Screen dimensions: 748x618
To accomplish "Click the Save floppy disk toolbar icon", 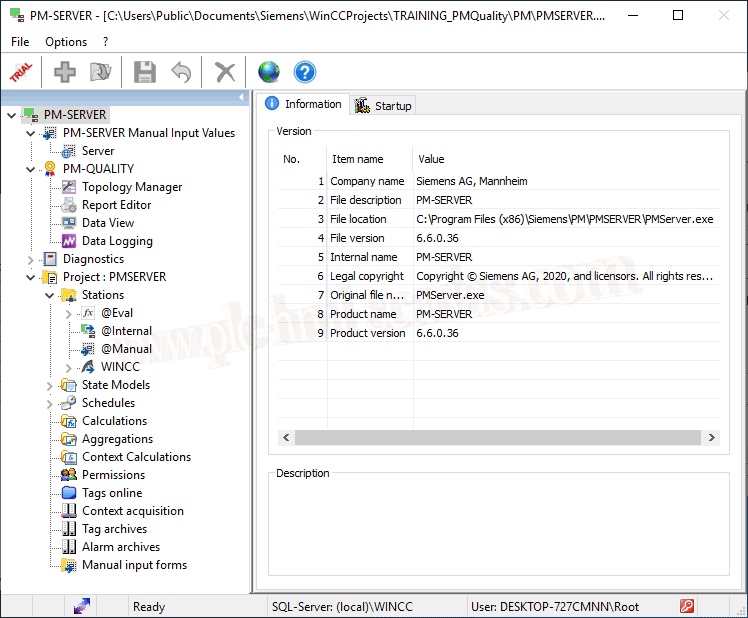I will pos(145,72).
